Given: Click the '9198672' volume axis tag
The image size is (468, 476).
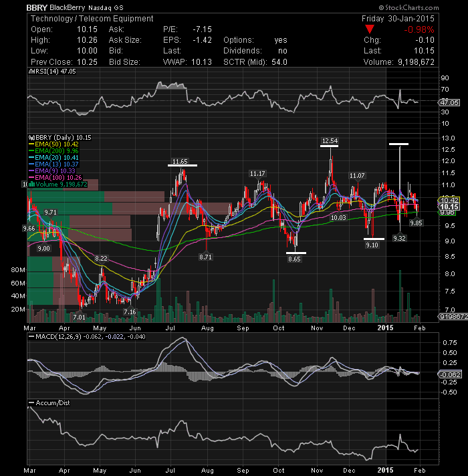Looking at the screenshot, I should 453,317.
